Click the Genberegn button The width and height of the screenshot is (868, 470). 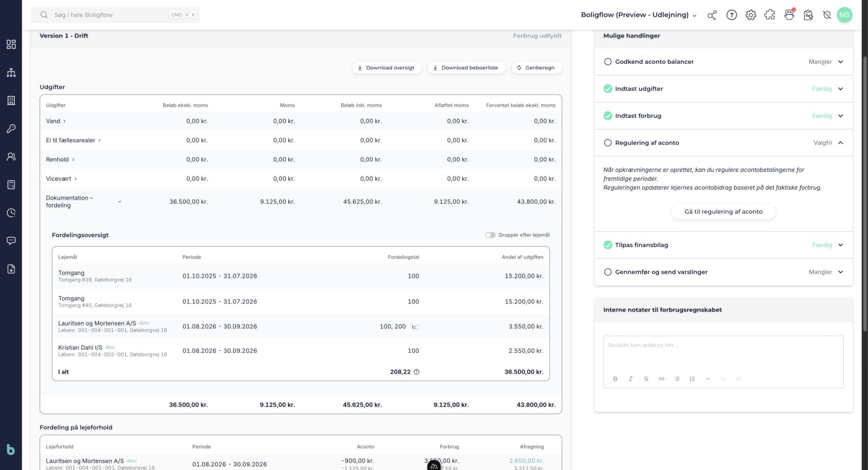click(536, 68)
